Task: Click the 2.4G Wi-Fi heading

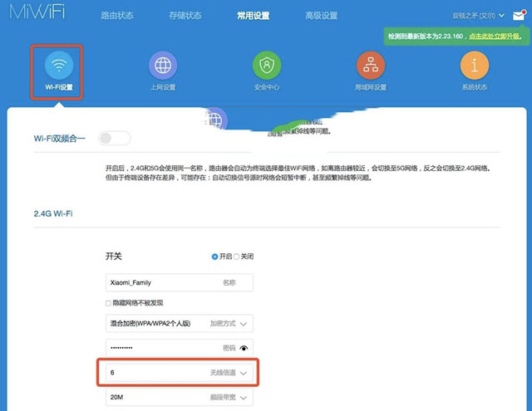Action: 53,213
